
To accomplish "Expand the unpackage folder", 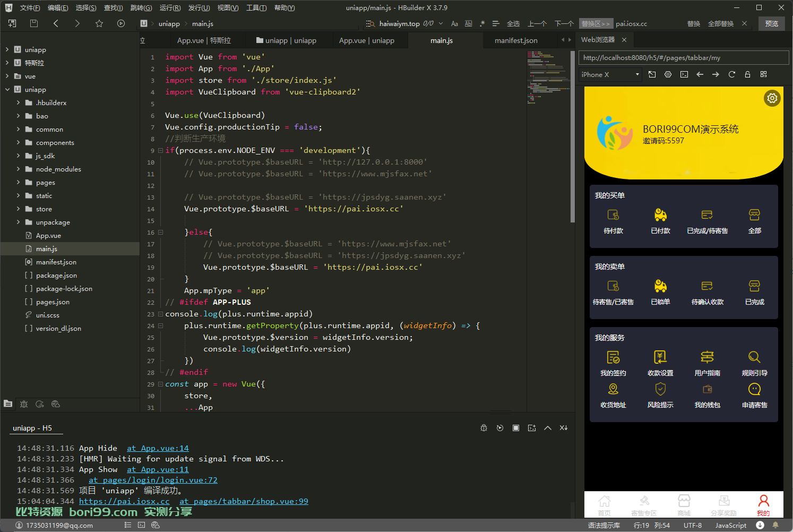I will click(18, 222).
